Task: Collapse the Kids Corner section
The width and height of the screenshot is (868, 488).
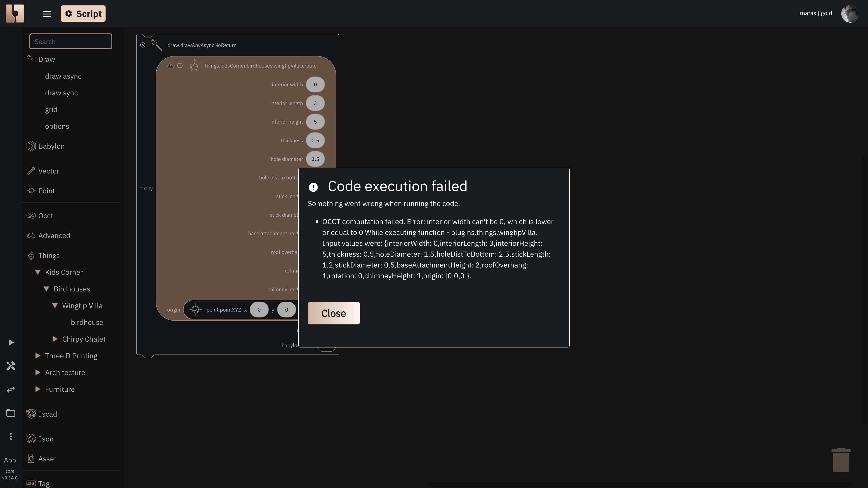Action: pyautogui.click(x=38, y=272)
